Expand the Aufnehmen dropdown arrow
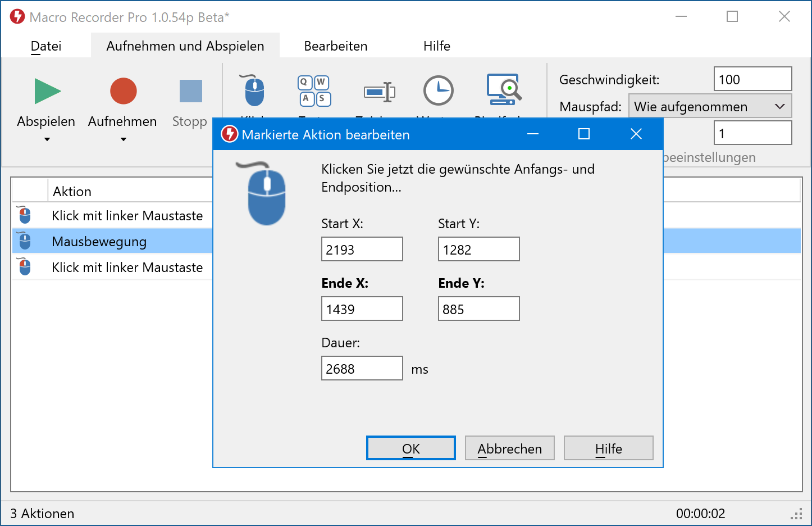Screen dimensions: 812x526 [123, 139]
